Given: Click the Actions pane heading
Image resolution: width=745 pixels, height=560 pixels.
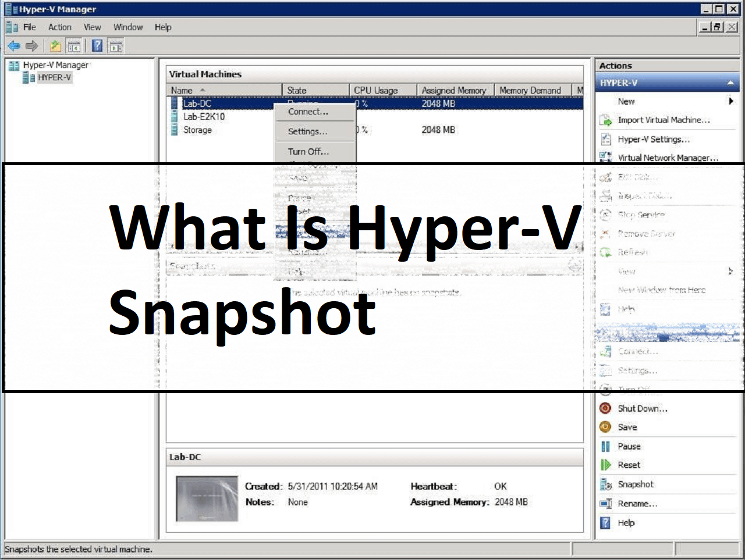Looking at the screenshot, I should (615, 66).
